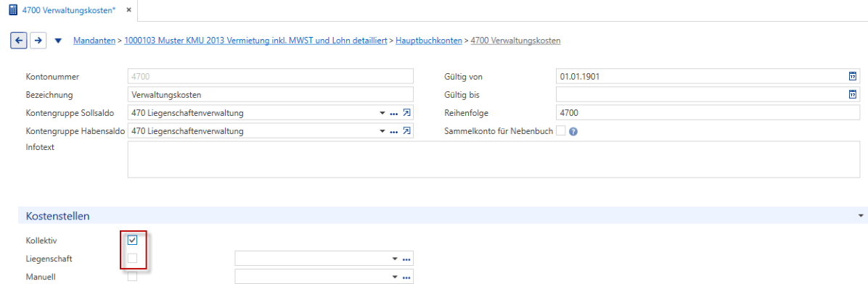Uncheck the Kollektiv checkbox
The width and height of the screenshot is (868, 284).
point(132,241)
